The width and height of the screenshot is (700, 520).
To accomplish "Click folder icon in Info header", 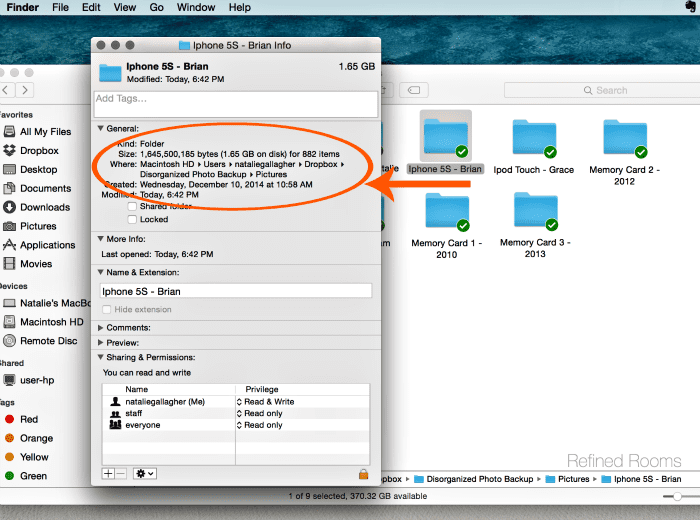I will 110,72.
